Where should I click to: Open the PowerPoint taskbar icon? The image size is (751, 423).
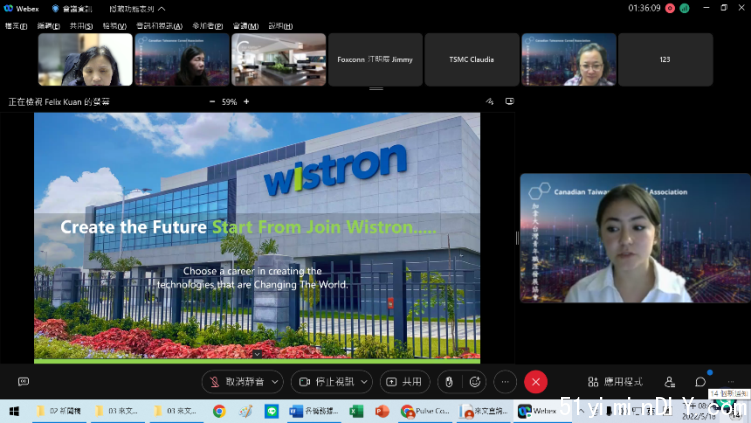(x=382, y=411)
